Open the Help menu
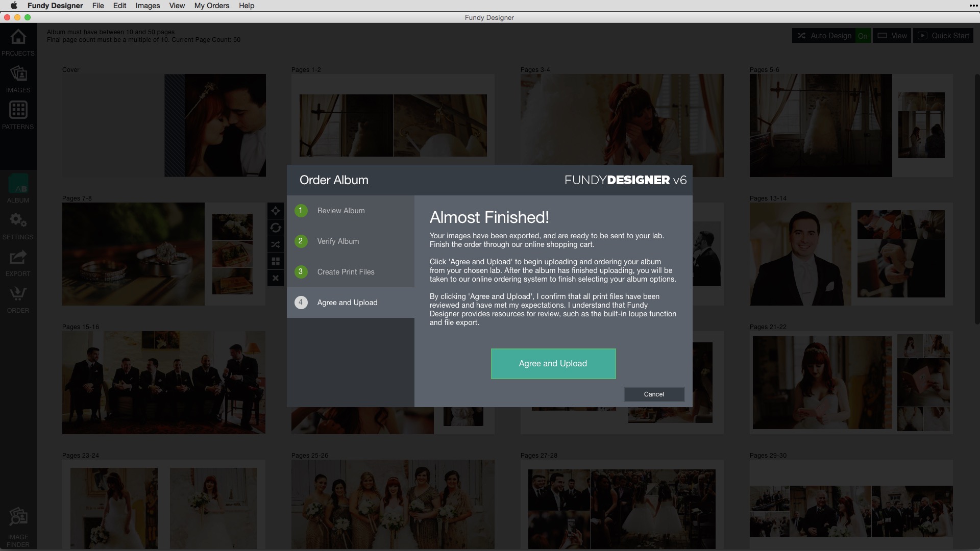This screenshot has width=980, height=551. 247,6
